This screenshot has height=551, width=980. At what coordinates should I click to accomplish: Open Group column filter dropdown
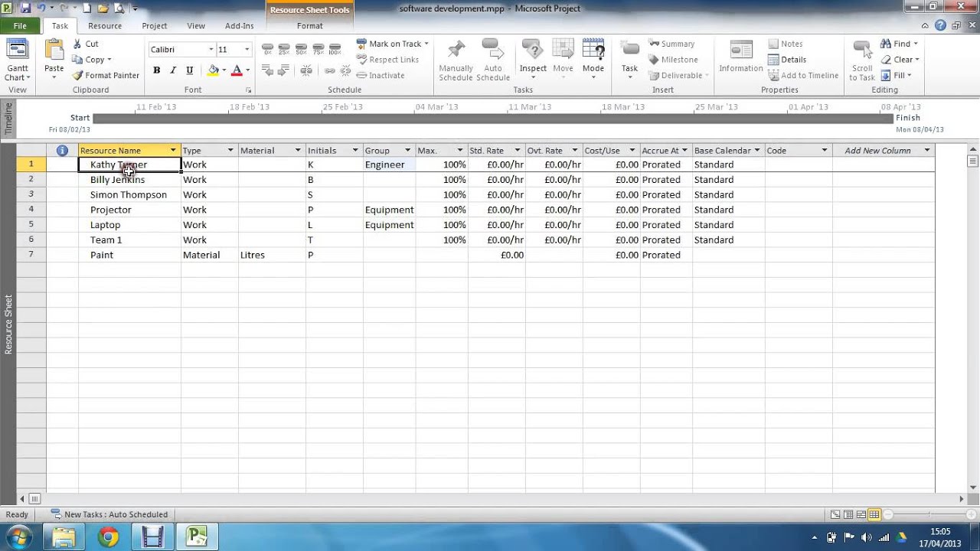[x=407, y=151]
